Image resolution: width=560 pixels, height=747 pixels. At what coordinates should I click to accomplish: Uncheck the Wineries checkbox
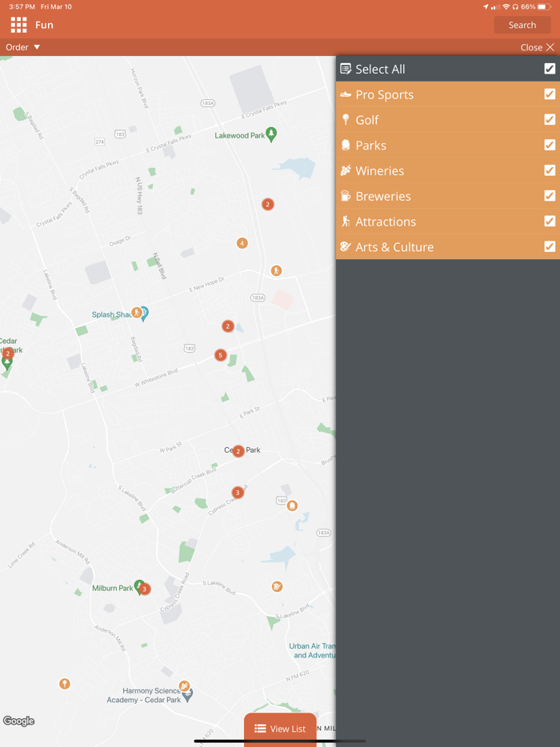tap(550, 170)
